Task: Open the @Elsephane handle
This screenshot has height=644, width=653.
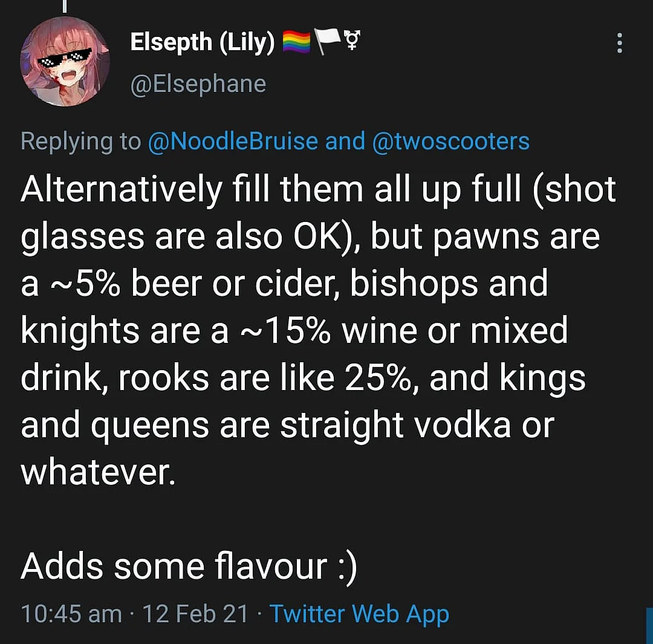Action: 198,84
